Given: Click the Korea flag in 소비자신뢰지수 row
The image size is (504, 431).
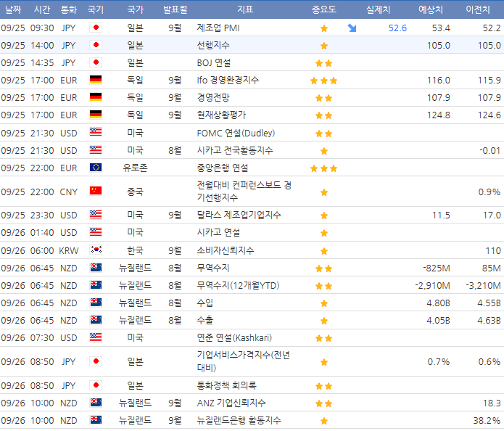Looking at the screenshot, I should (96, 250).
